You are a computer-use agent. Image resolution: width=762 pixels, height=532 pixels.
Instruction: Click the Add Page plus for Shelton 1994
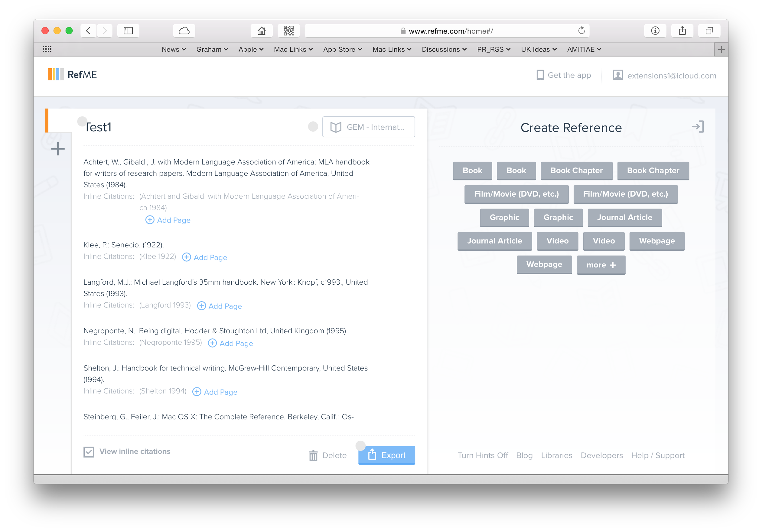click(x=197, y=392)
